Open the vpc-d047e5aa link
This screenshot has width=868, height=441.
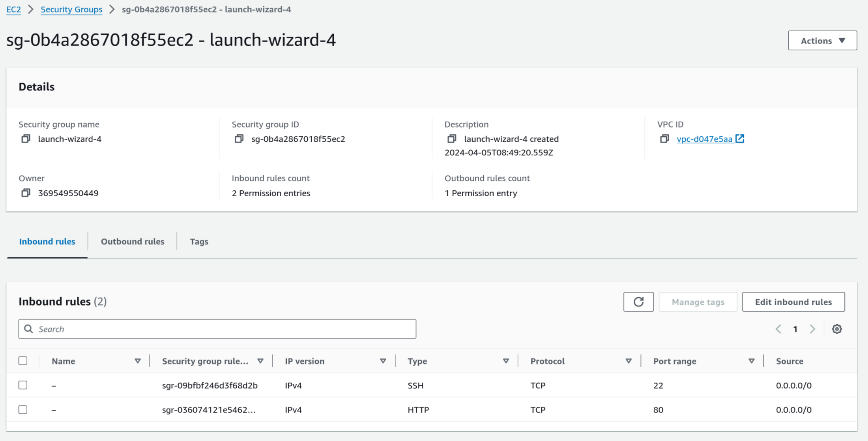tap(705, 139)
